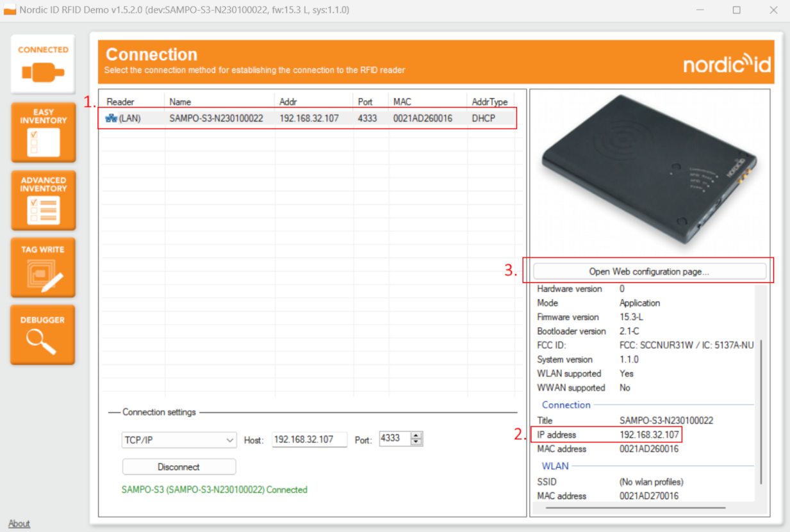This screenshot has width=790, height=532.
Task: Click Open Web configuration page button
Action: (x=649, y=271)
